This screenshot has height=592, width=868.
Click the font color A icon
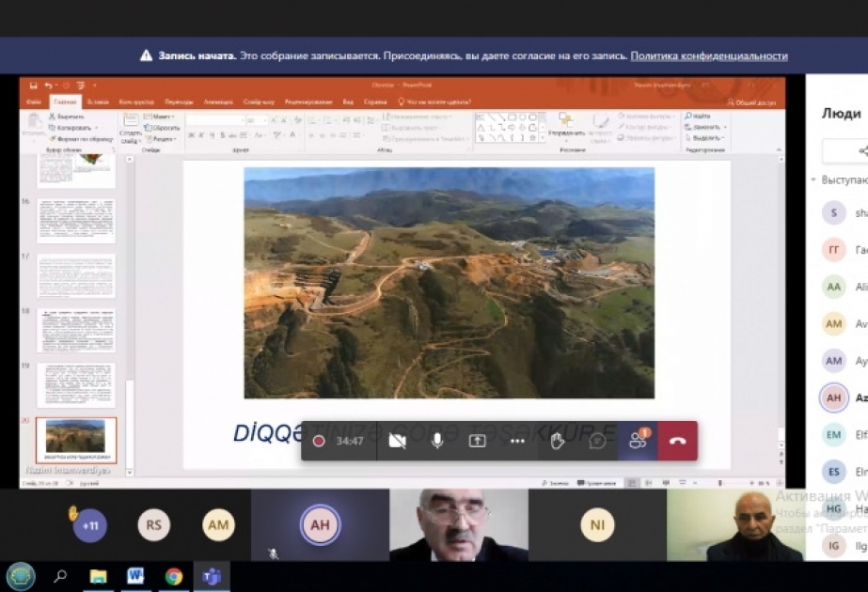click(x=292, y=135)
